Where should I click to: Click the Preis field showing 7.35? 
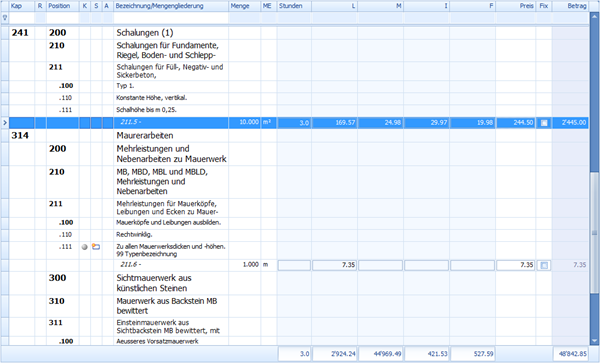(515, 265)
